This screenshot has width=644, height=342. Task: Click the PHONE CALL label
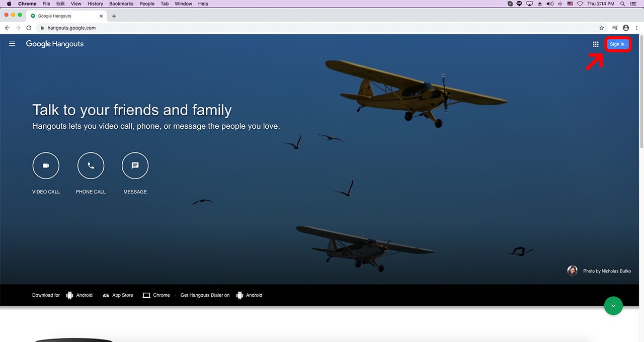91,192
